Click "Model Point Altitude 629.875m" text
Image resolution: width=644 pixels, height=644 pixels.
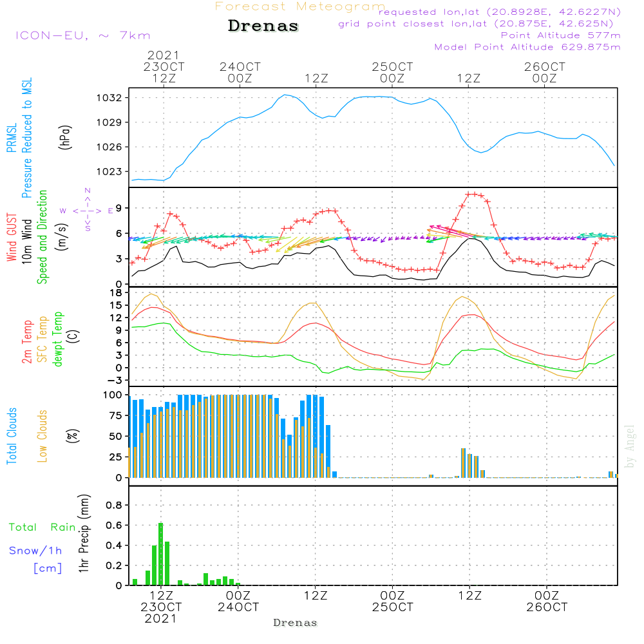527,47
